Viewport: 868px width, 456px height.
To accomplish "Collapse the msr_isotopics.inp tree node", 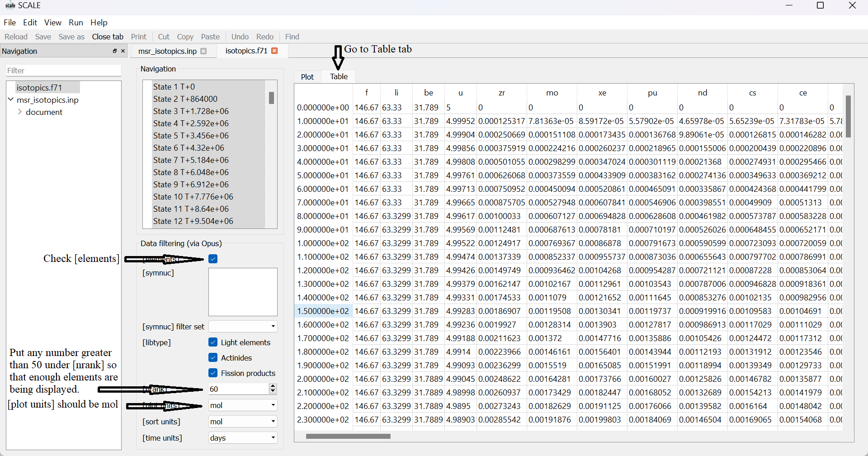I will click(11, 100).
